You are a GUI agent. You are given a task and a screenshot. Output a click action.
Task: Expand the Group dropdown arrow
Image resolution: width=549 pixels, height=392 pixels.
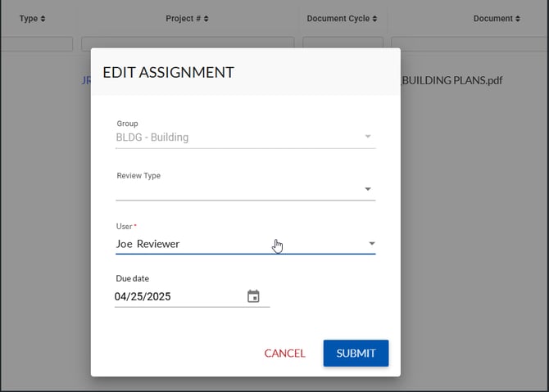tap(367, 137)
